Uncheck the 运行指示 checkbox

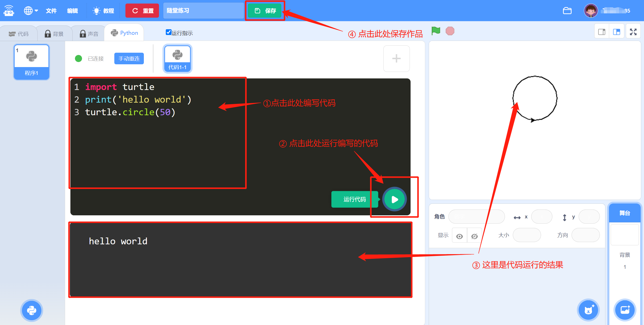click(169, 32)
